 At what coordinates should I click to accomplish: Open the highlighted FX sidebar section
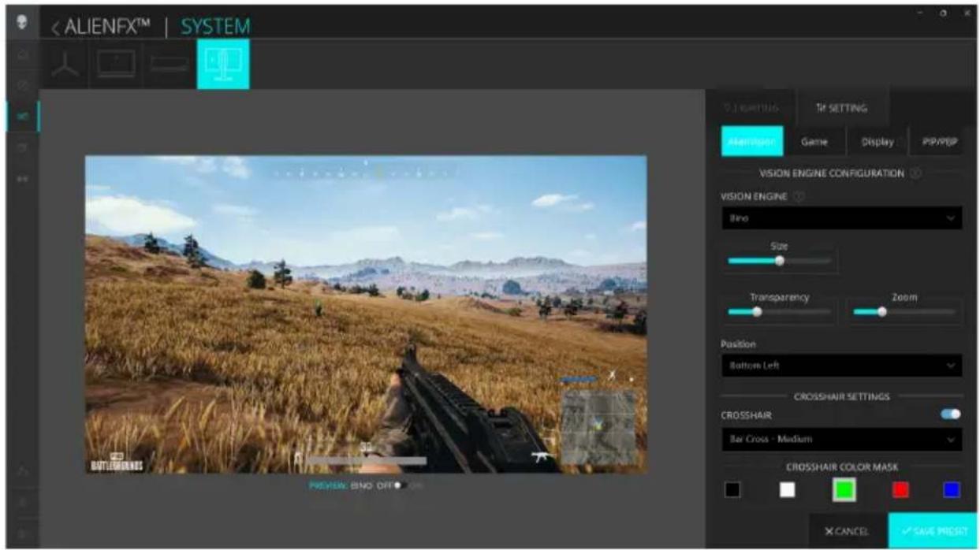[22, 117]
